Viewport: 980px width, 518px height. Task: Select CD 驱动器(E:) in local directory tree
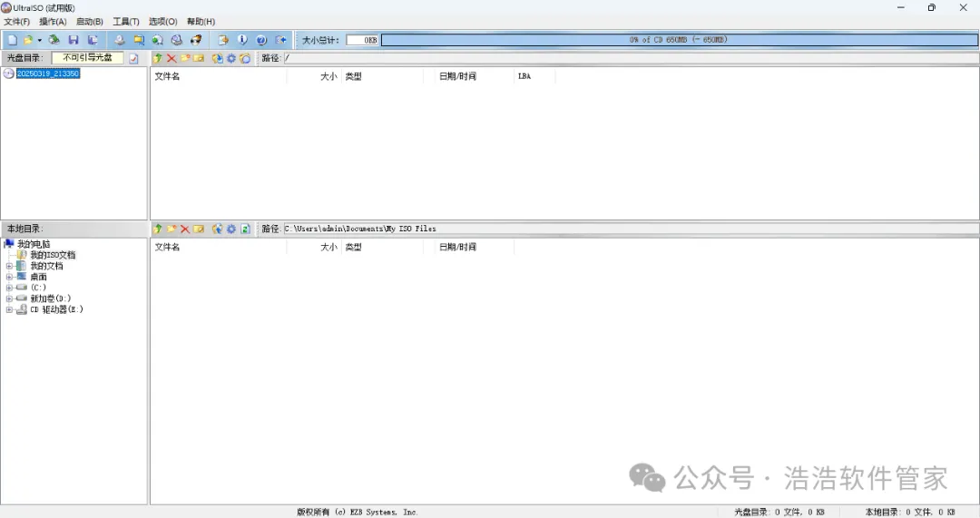tap(57, 309)
